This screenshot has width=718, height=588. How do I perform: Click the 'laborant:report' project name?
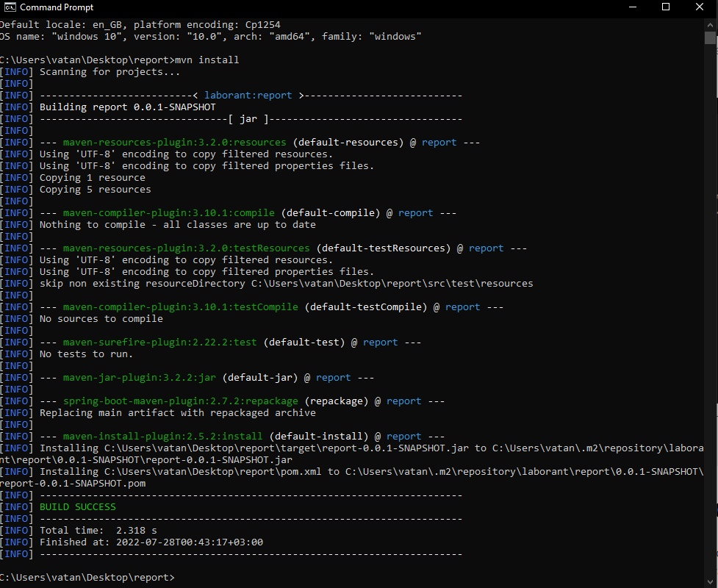pyautogui.click(x=248, y=96)
